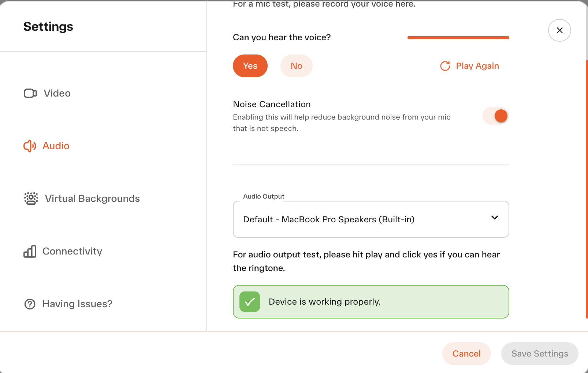Image resolution: width=588 pixels, height=373 pixels.
Task: Answer No to hearing the voice
Action: [296, 66]
